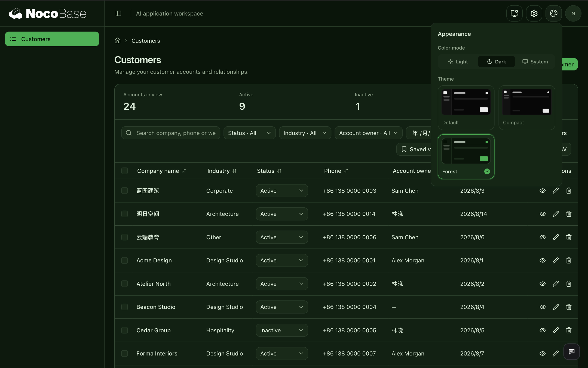Edit the Cedar Group row
Image resolution: width=588 pixels, height=368 pixels.
pos(556,330)
